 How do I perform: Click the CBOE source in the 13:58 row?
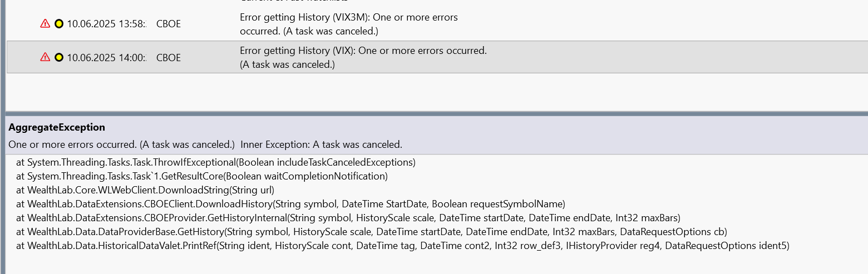pos(169,24)
